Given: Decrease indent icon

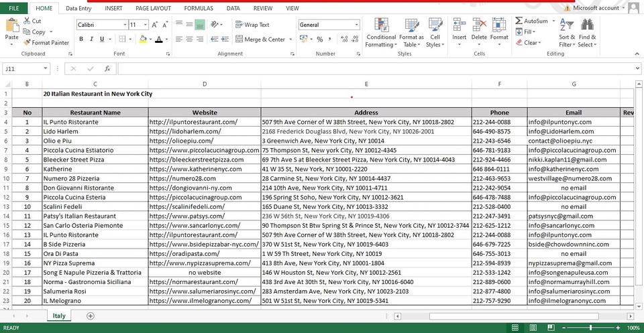Looking at the screenshot, I should tap(215, 40).
